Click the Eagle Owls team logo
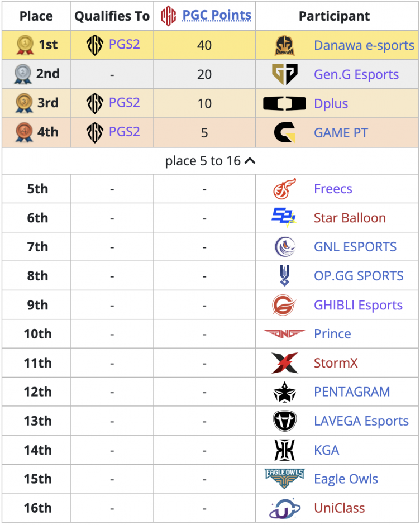Image resolution: width=420 pixels, height=525 pixels. tap(284, 479)
